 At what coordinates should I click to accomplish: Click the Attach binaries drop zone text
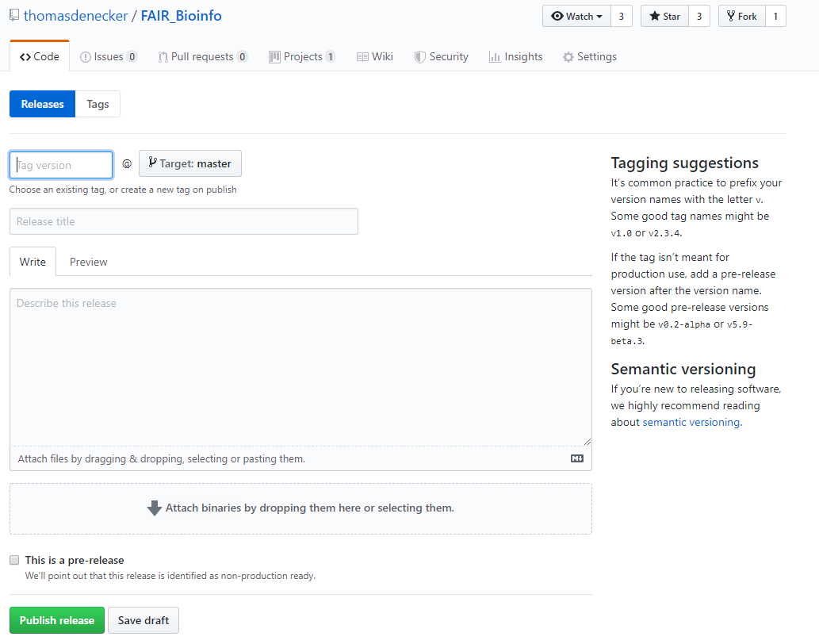pyautogui.click(x=310, y=508)
